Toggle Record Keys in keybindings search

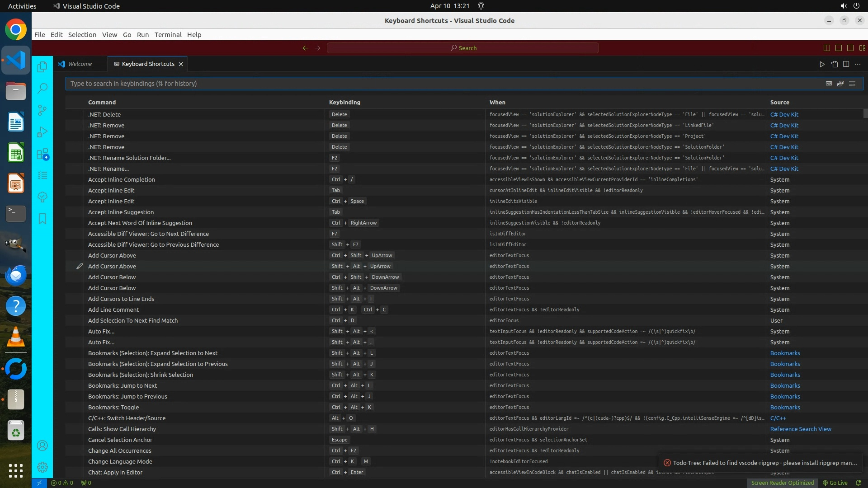coord(829,84)
